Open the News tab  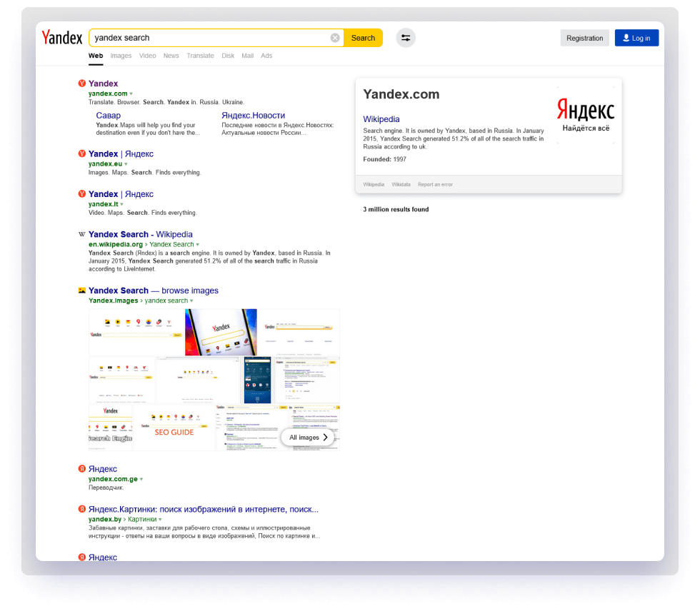pyautogui.click(x=171, y=56)
